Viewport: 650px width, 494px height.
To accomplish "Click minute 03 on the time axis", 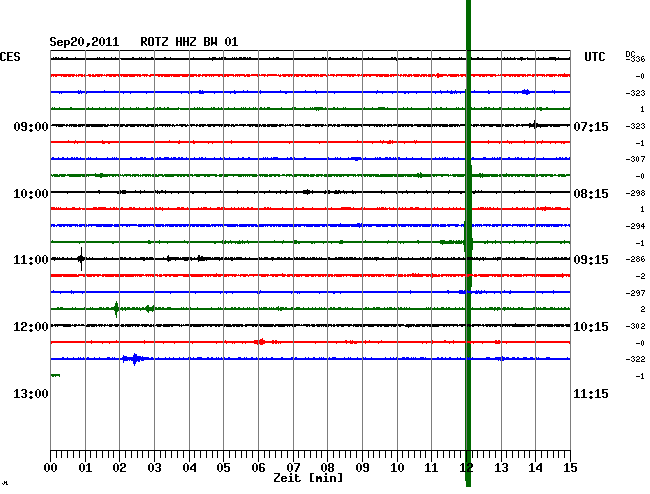I will tap(154, 468).
